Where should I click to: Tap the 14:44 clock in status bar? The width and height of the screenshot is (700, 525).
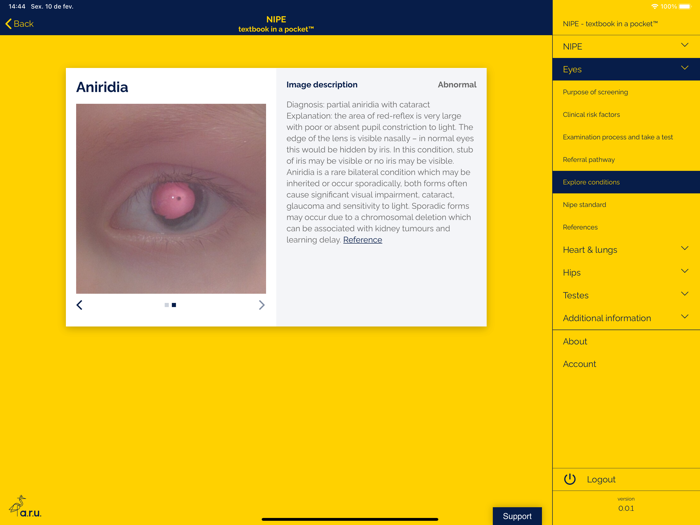[x=17, y=7]
